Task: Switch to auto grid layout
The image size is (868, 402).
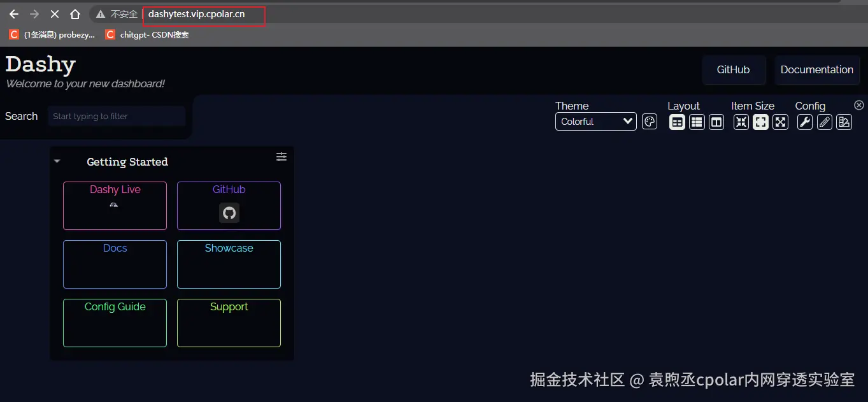Action: pos(677,122)
